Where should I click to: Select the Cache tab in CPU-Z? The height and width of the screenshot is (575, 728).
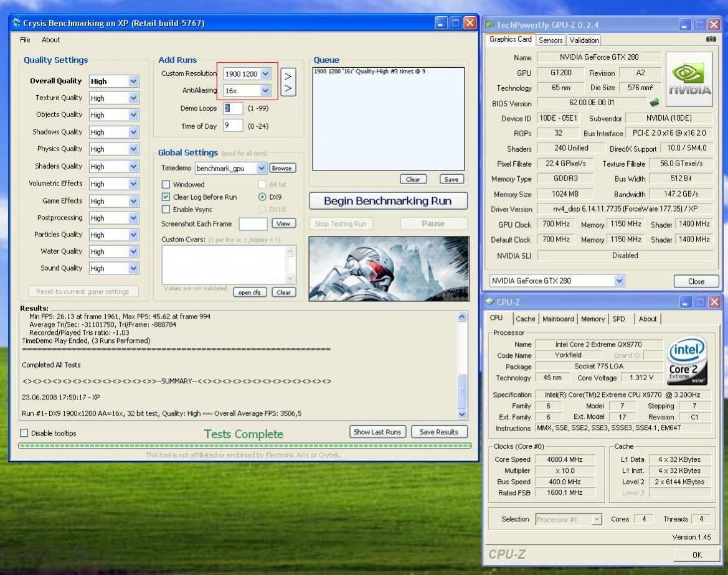point(526,319)
